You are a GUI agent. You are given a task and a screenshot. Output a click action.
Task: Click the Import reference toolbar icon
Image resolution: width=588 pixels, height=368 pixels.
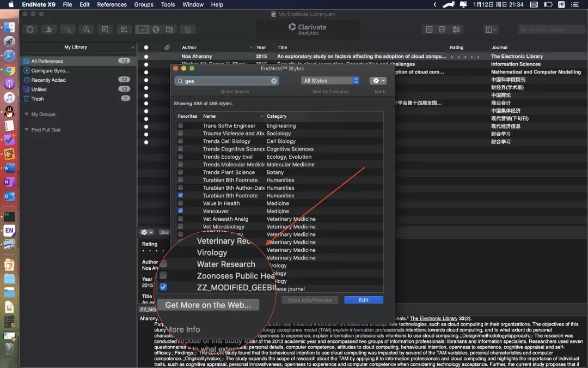[x=105, y=29]
